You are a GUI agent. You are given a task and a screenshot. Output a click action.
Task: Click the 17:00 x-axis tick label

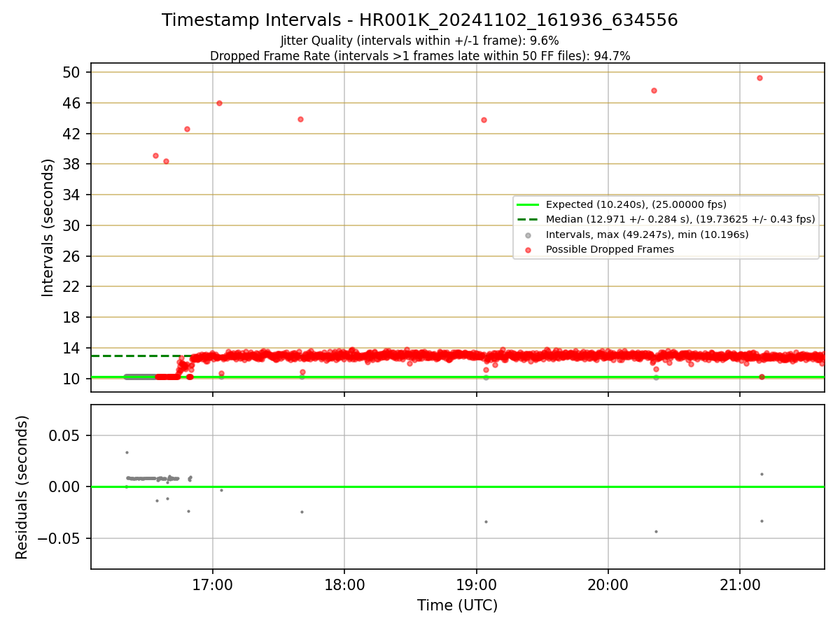pos(213,585)
